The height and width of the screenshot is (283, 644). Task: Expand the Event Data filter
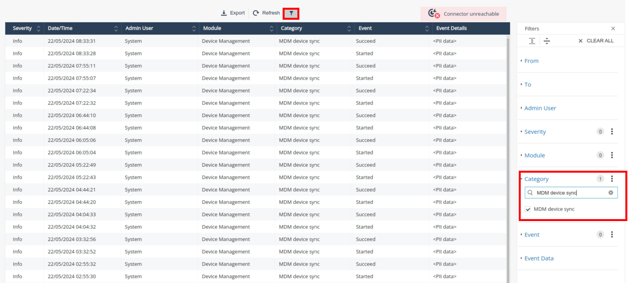(x=539, y=259)
